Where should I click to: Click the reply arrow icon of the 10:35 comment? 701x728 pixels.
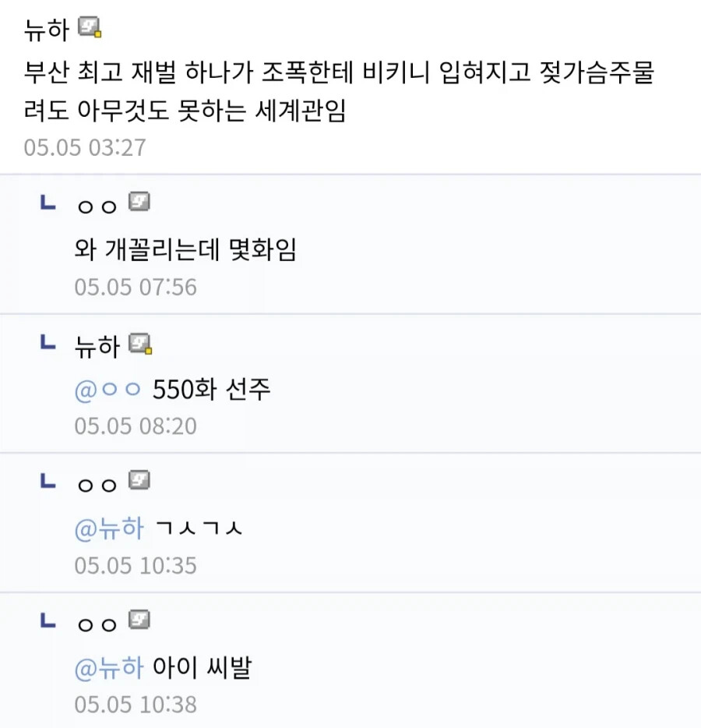click(48, 481)
